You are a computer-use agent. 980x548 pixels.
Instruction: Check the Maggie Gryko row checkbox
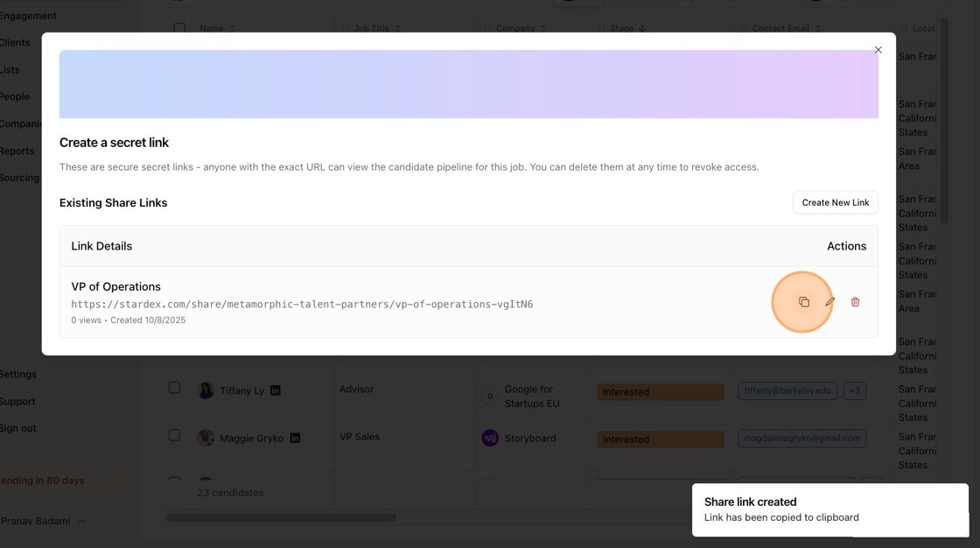pos(174,435)
